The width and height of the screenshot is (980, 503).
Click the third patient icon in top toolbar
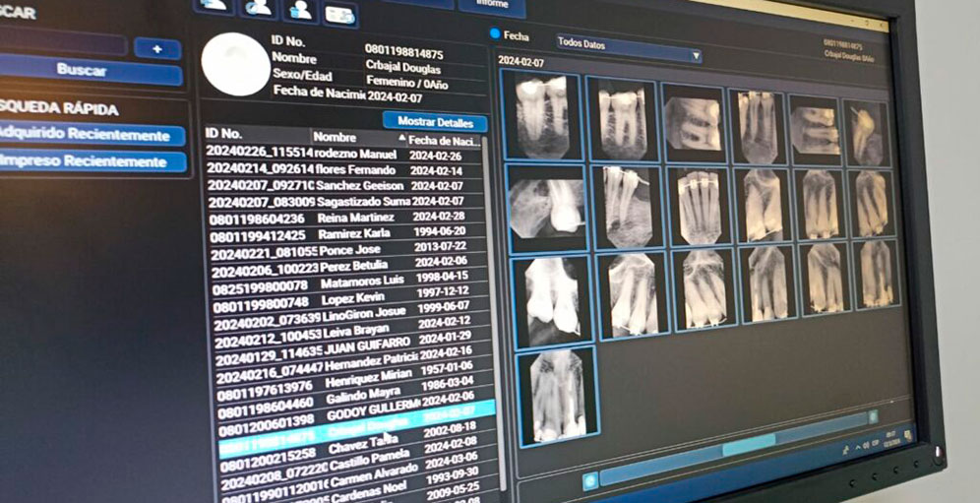tap(300, 11)
